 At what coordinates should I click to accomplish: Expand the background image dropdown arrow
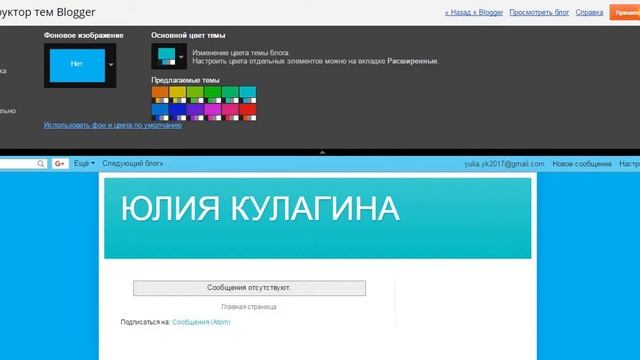pyautogui.click(x=111, y=65)
